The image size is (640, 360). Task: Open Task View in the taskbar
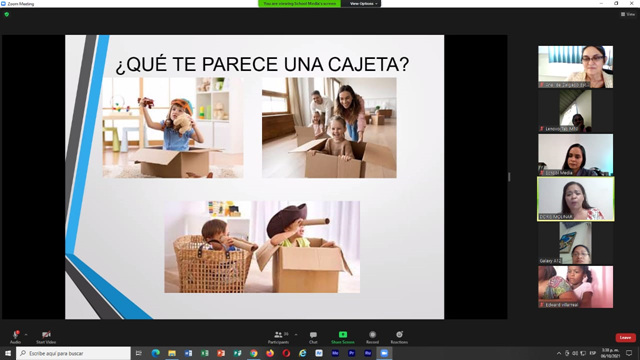coord(139,353)
